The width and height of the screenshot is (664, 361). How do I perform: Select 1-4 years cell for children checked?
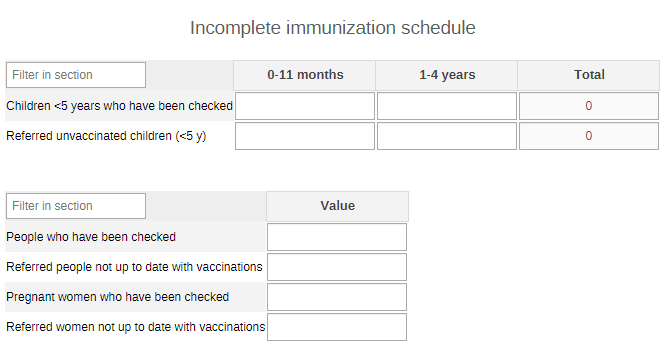[447, 106]
